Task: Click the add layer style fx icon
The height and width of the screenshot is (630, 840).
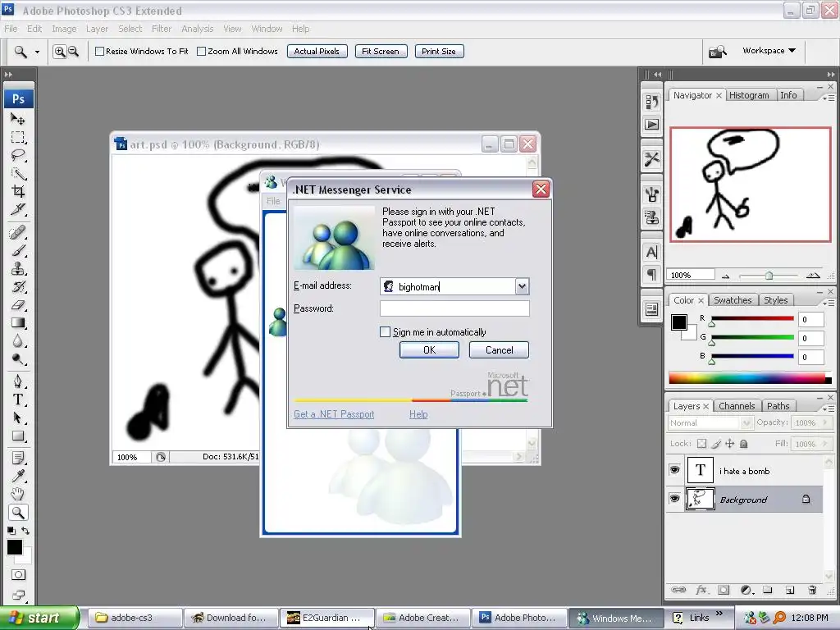Action: [701, 590]
